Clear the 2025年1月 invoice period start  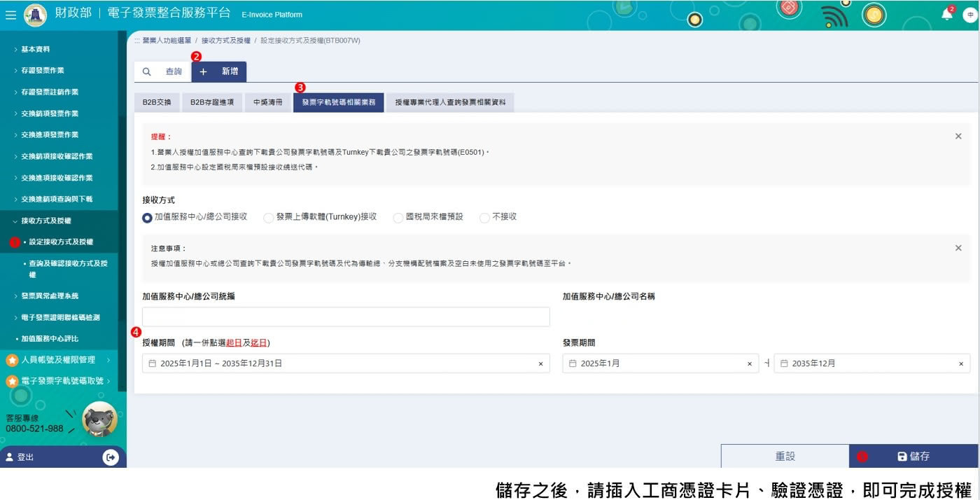click(x=749, y=364)
